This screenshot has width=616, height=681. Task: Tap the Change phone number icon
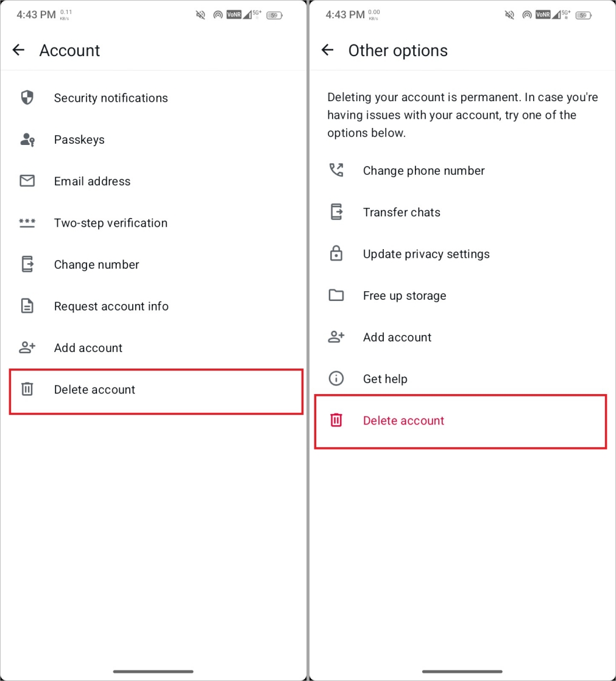tap(336, 171)
